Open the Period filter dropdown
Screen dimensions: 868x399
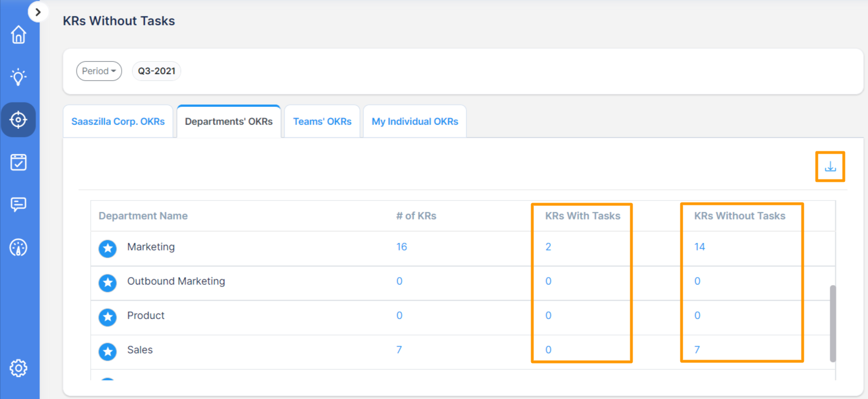(99, 71)
